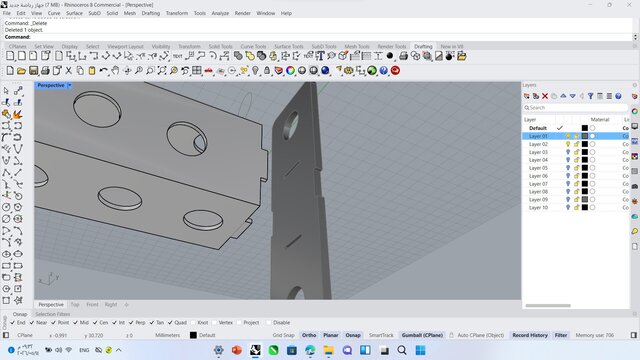Change color swatch of Layer 03
Screen dimensions: 640x360
pos(585,152)
